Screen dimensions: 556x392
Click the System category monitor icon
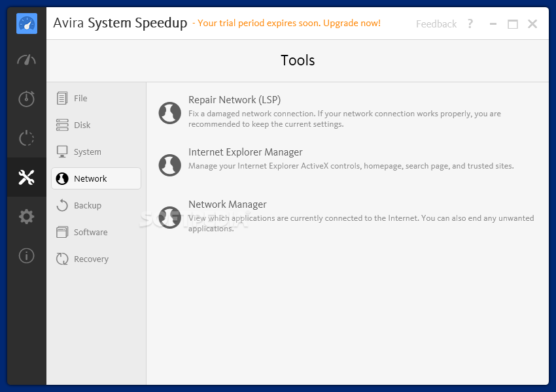(62, 152)
